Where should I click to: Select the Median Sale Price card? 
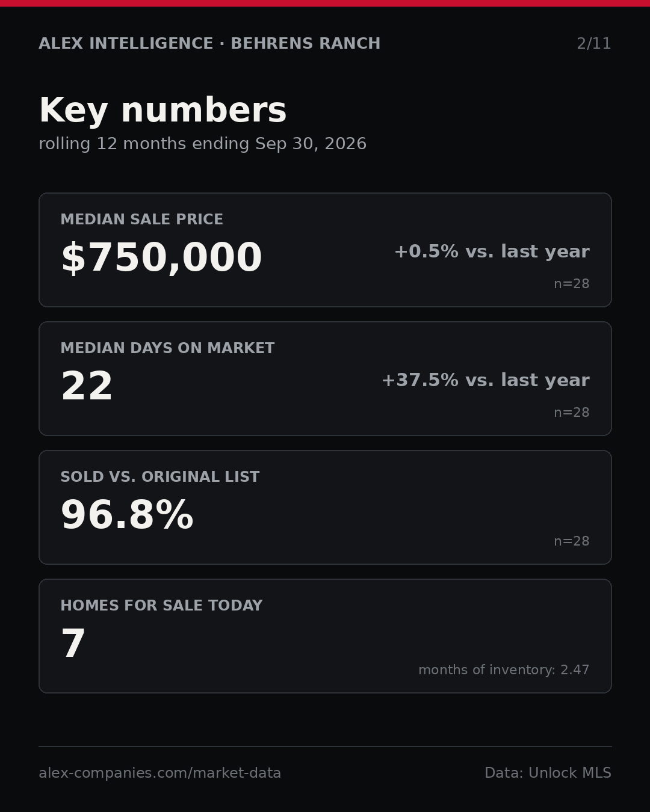(325, 250)
